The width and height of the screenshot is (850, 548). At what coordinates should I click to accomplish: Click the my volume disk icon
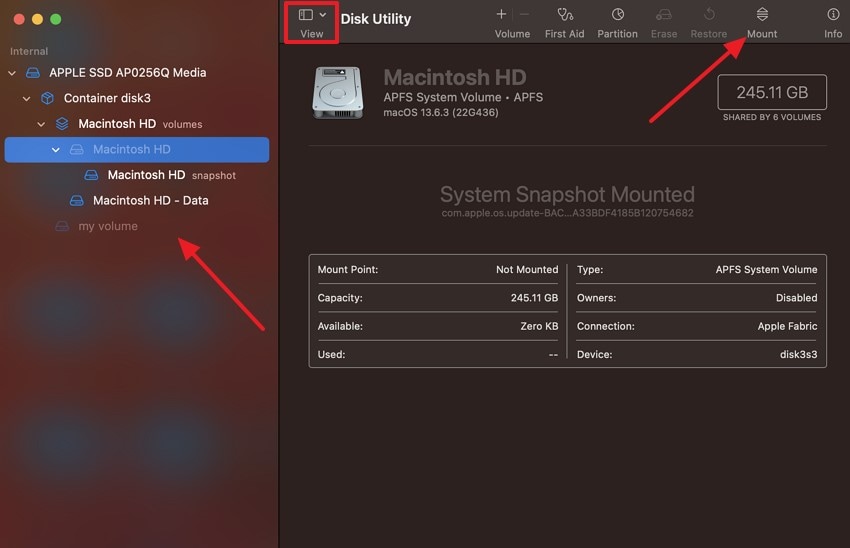(62, 226)
